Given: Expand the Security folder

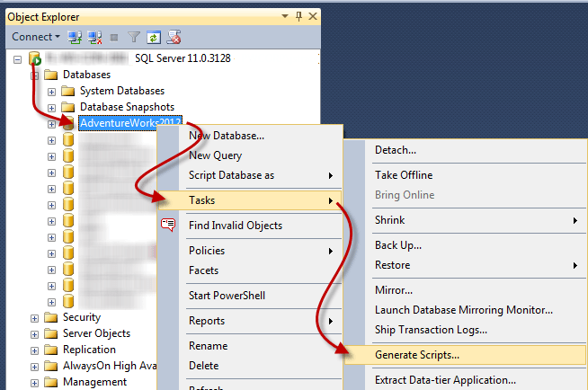Looking at the screenshot, I should point(34,318).
